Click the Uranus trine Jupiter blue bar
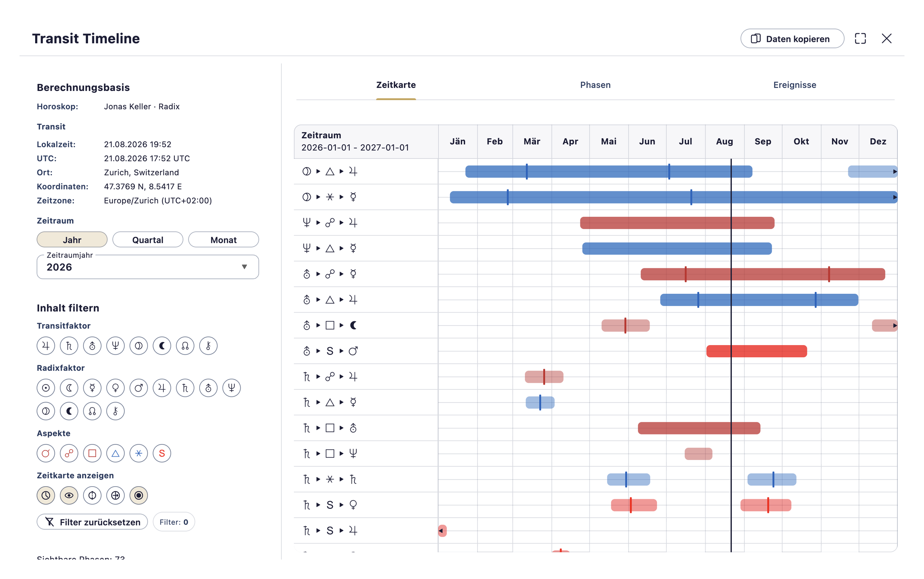924x579 pixels. tap(759, 300)
